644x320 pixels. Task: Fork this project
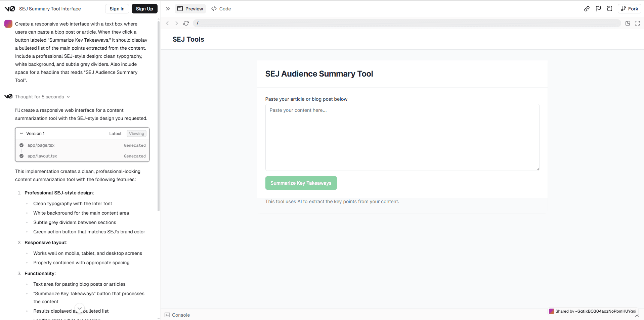pos(630,9)
